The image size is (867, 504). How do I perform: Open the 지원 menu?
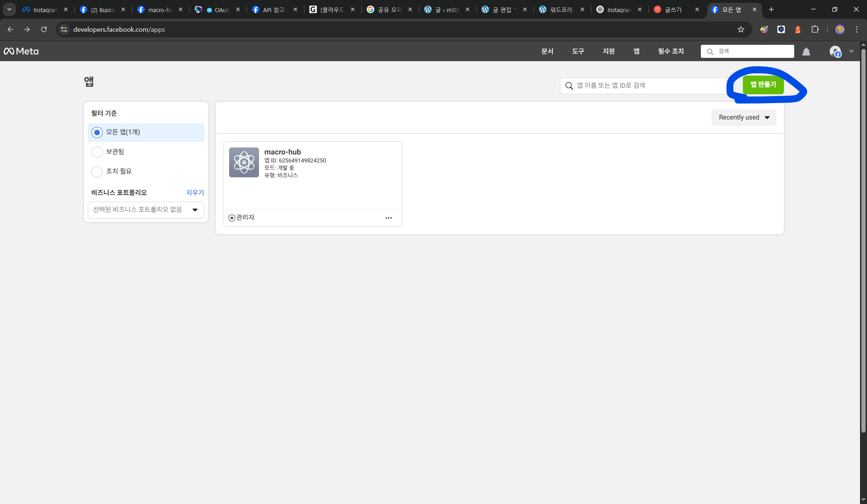click(x=609, y=51)
